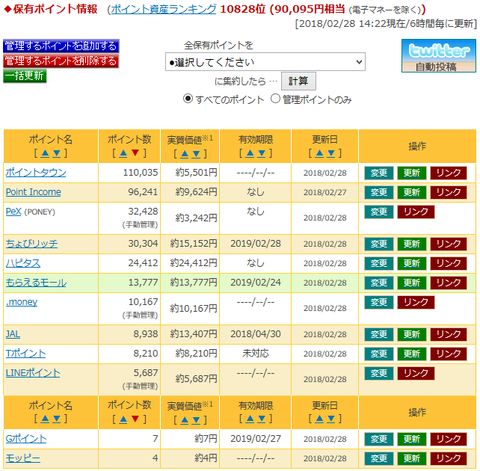Click リンク in モッピー row
Viewport: 480px width, 471px height.
[x=448, y=458]
